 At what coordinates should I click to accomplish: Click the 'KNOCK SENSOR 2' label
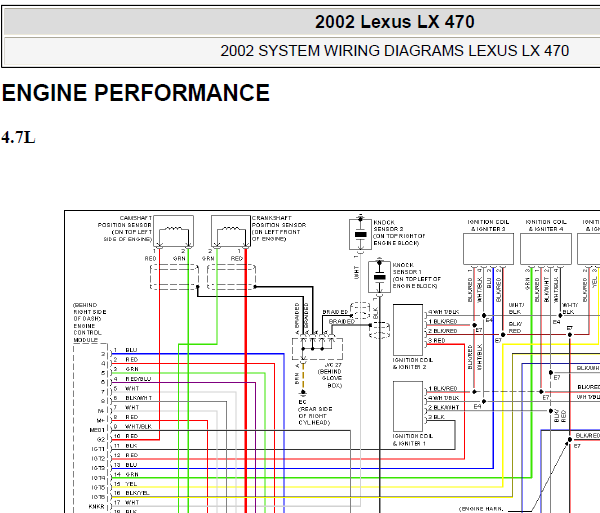click(388, 226)
